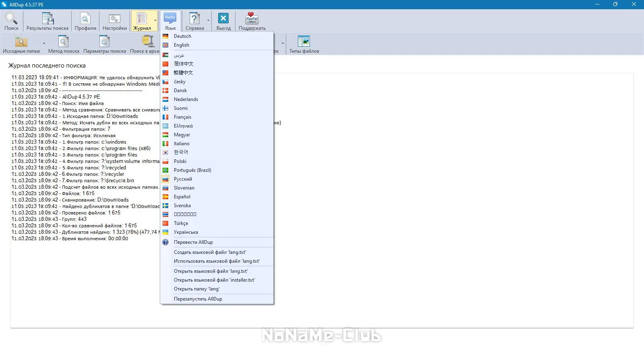Select 한국어 Korean language
Viewport: 644px width, 346px height.
(x=217, y=152)
